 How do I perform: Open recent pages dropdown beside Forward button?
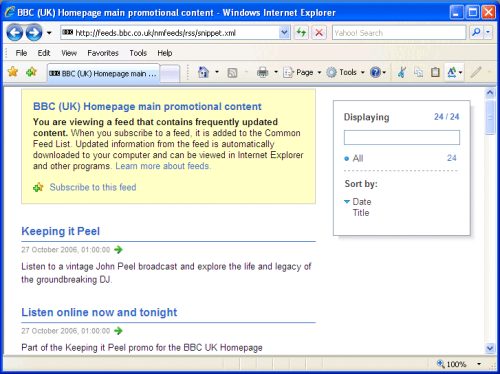49,33
